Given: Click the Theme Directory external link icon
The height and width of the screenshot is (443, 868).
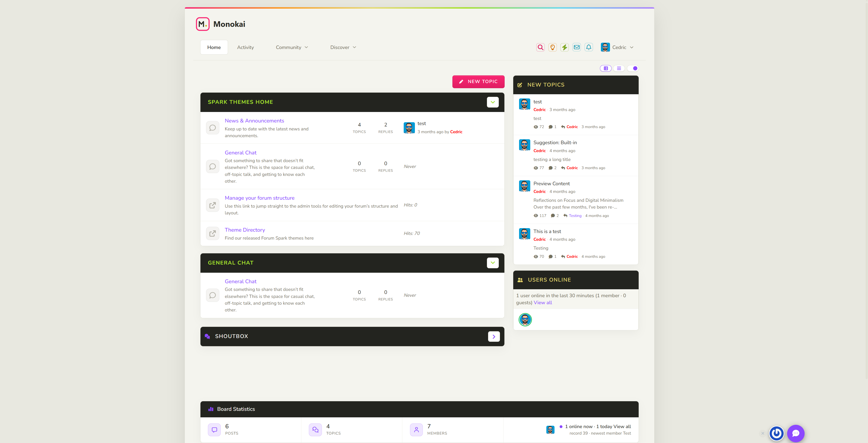Looking at the screenshot, I should coord(213,233).
